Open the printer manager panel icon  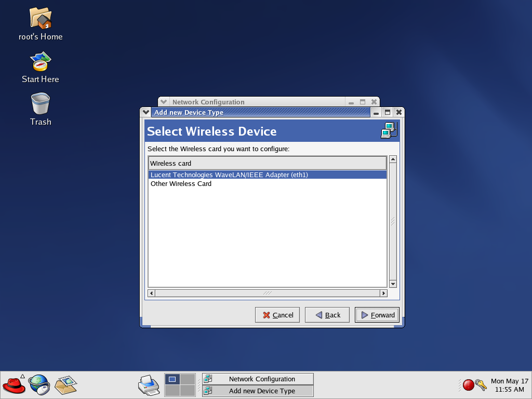[x=149, y=385]
